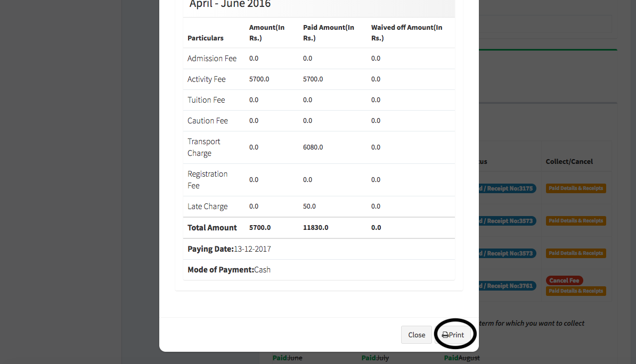Click the Waived off Amount(In Rs.) header
This screenshot has height=364, width=636.
pos(406,32)
